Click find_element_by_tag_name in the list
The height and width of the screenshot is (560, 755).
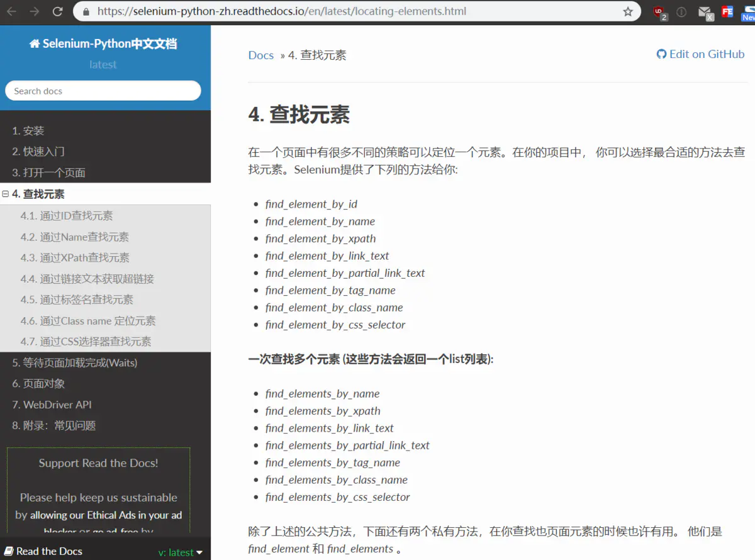click(330, 291)
